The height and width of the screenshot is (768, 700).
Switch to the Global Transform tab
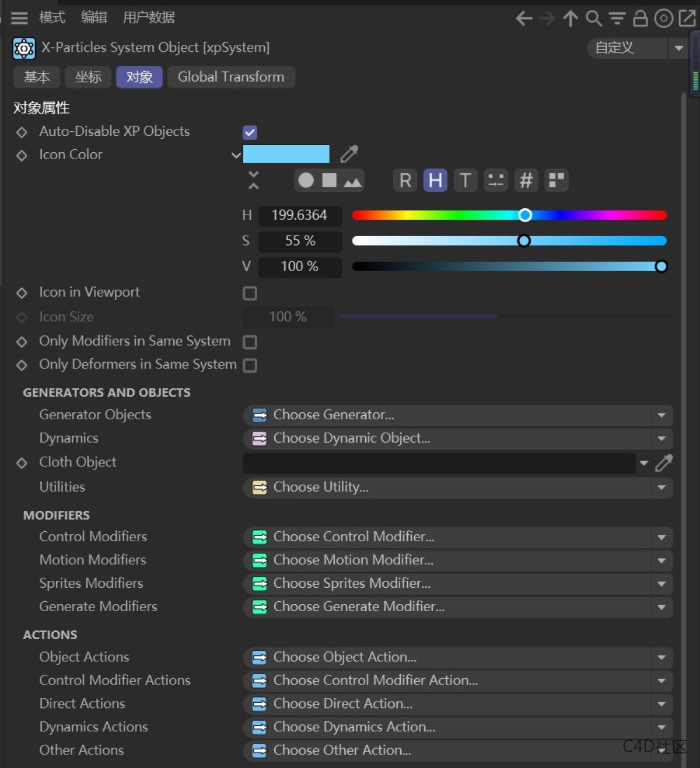click(x=231, y=77)
